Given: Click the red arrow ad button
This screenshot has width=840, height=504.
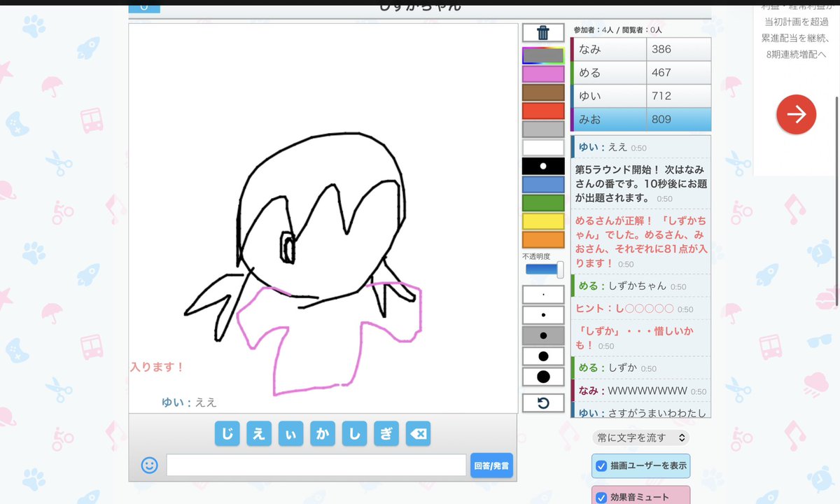Looking at the screenshot, I should point(796,114).
